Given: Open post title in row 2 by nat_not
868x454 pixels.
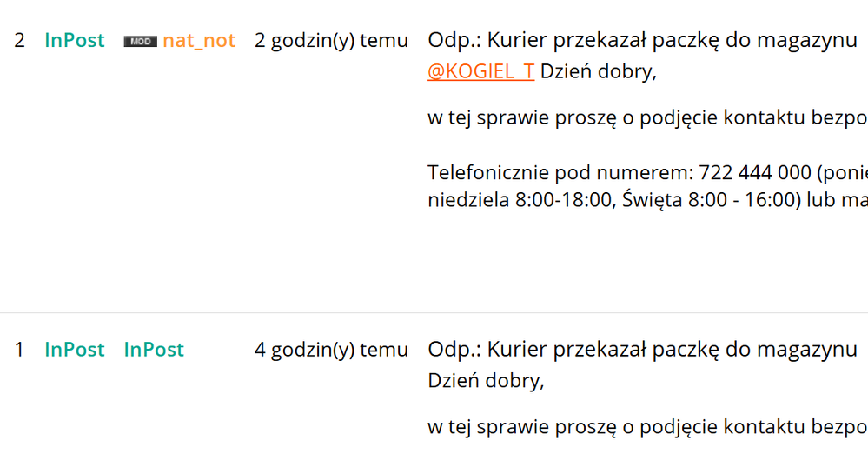Looking at the screenshot, I should click(643, 41).
